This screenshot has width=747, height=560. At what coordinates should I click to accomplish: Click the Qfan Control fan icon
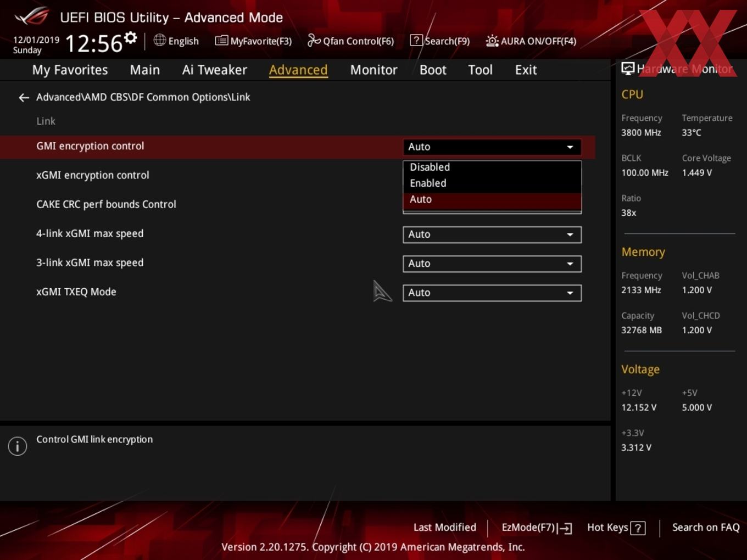314,40
